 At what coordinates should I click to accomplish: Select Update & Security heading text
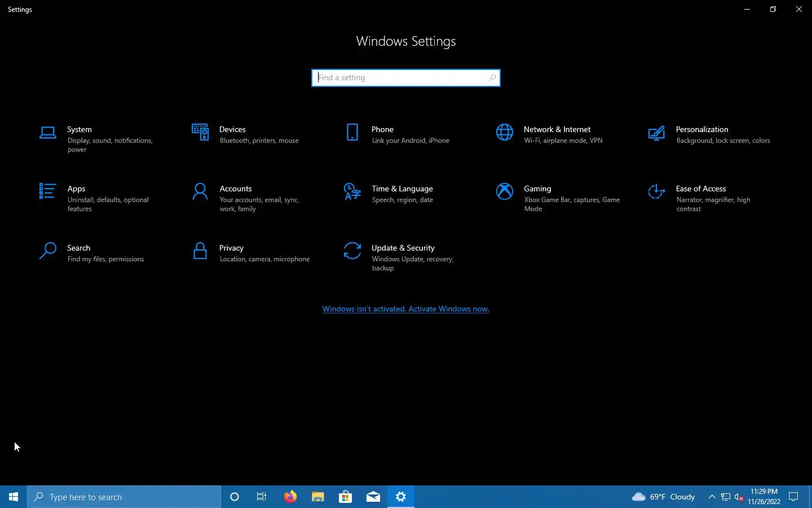coord(403,248)
